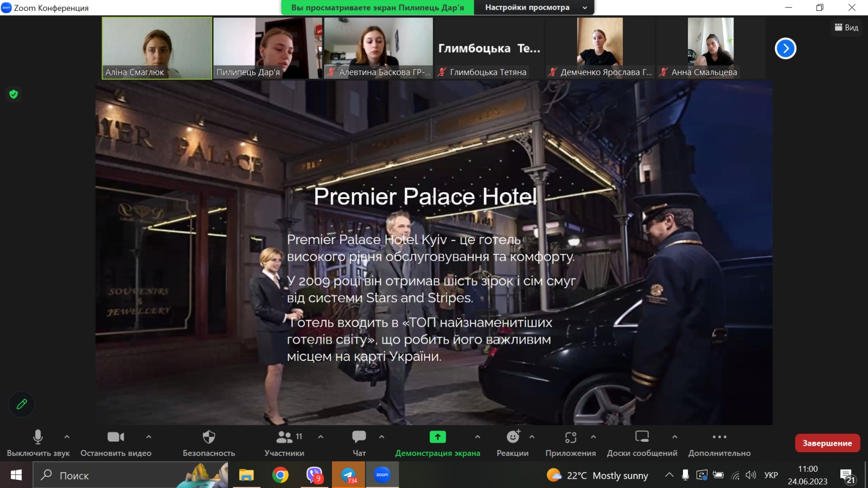
Task: Open Дополнительно more options
Action: 719,443
